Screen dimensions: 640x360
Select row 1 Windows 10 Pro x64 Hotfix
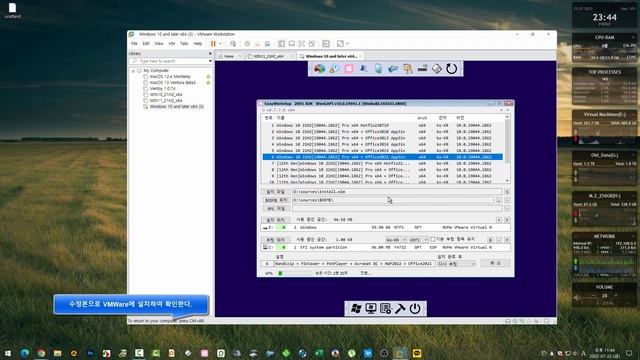tap(382, 125)
